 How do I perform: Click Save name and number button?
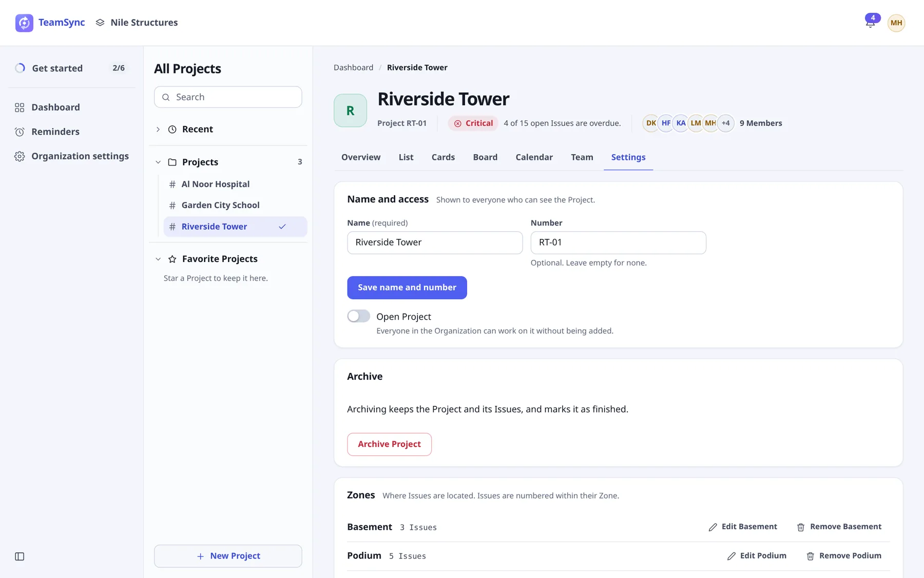click(407, 288)
